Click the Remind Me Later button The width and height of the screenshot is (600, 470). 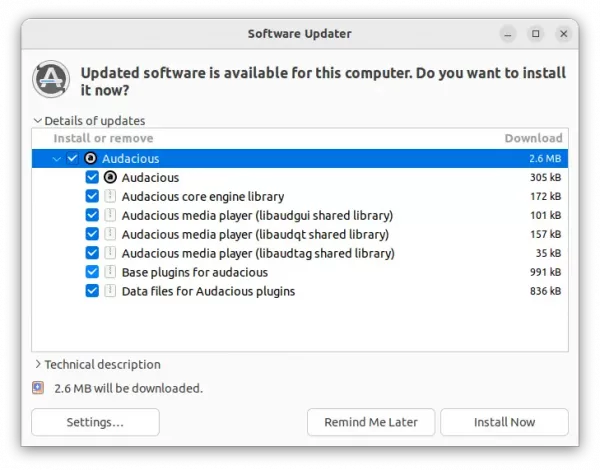(x=371, y=422)
